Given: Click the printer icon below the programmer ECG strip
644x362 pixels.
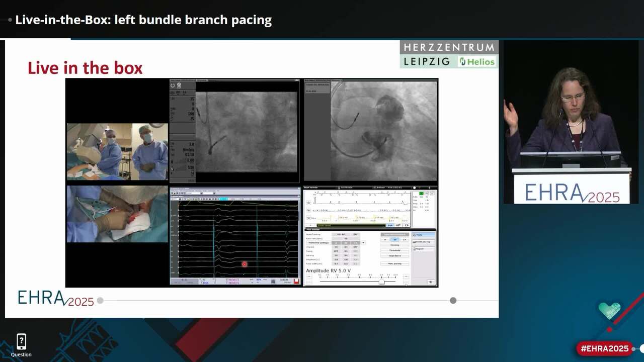Looking at the screenshot, I should click(397, 225).
